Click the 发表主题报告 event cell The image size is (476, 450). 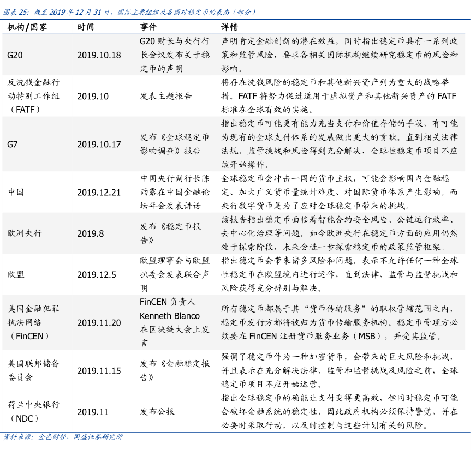point(166,96)
